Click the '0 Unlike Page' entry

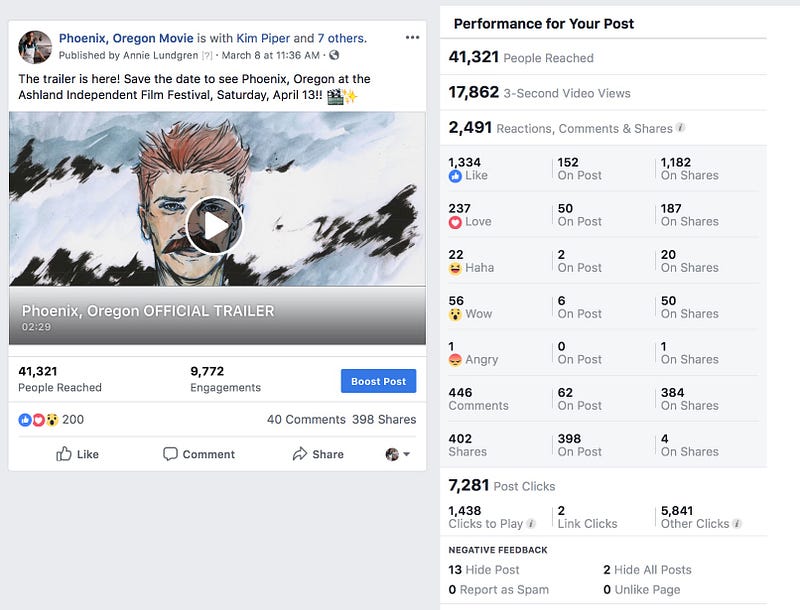click(x=641, y=590)
